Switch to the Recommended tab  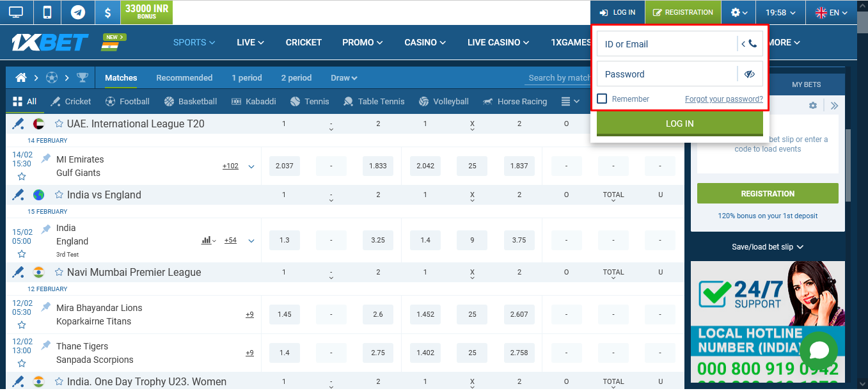[184, 77]
